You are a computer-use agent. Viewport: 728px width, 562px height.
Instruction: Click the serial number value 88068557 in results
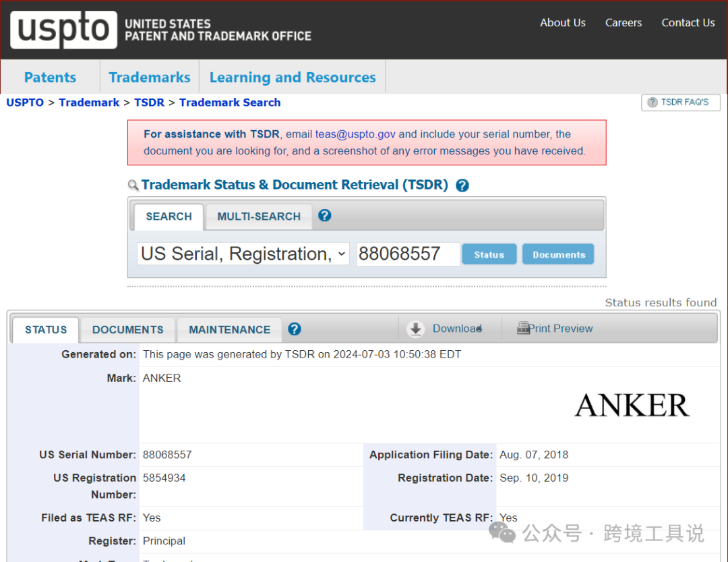click(167, 455)
